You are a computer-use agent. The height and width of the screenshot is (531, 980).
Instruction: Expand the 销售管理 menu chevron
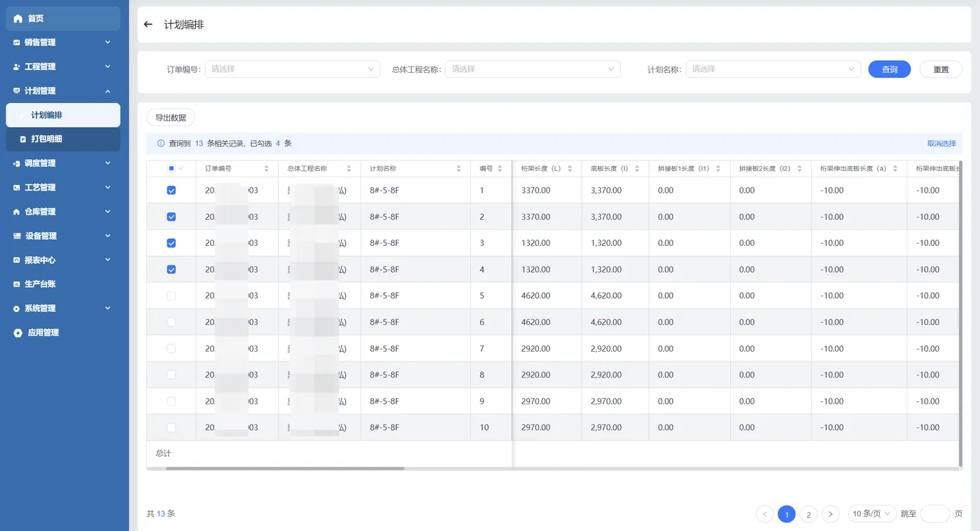point(108,43)
